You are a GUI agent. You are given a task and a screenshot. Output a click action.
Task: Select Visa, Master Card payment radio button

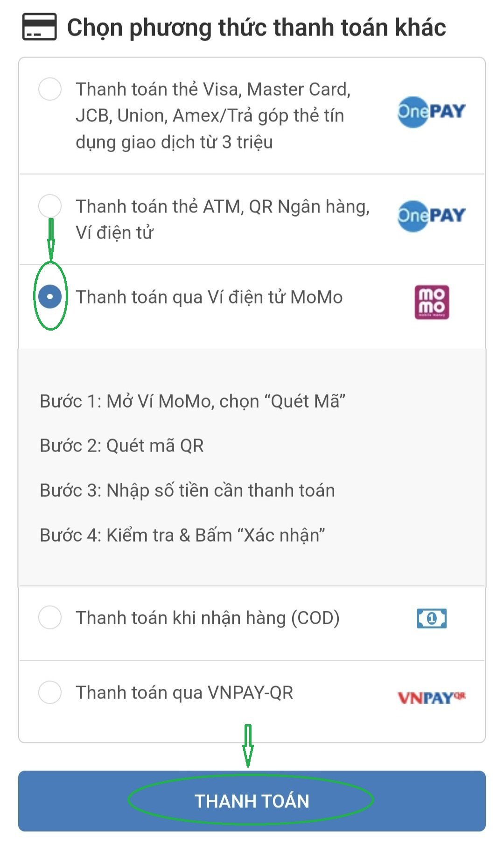[50, 89]
